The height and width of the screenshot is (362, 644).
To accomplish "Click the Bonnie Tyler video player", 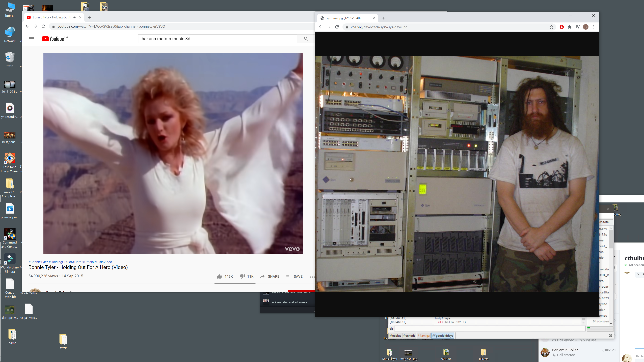I will coord(173,154).
